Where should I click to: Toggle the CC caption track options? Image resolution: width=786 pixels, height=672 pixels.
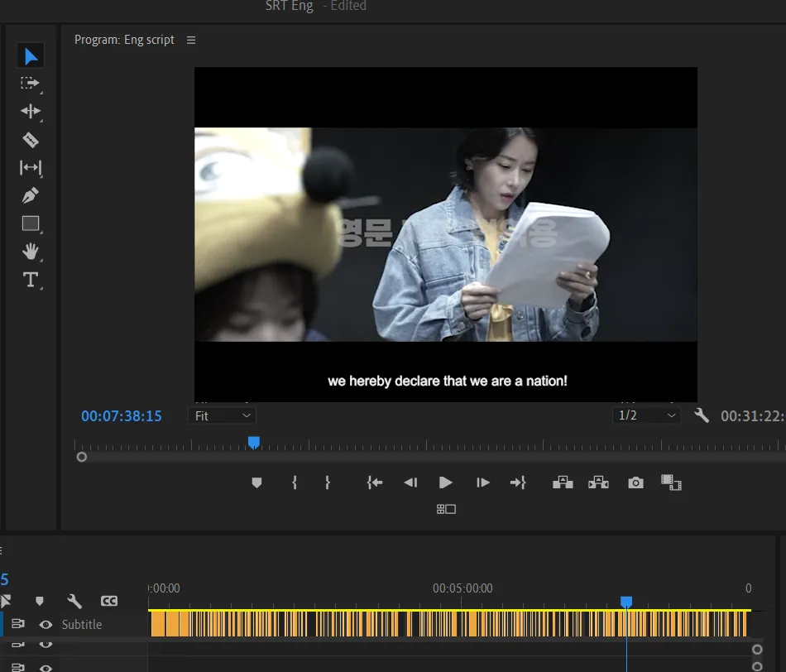pos(108,601)
